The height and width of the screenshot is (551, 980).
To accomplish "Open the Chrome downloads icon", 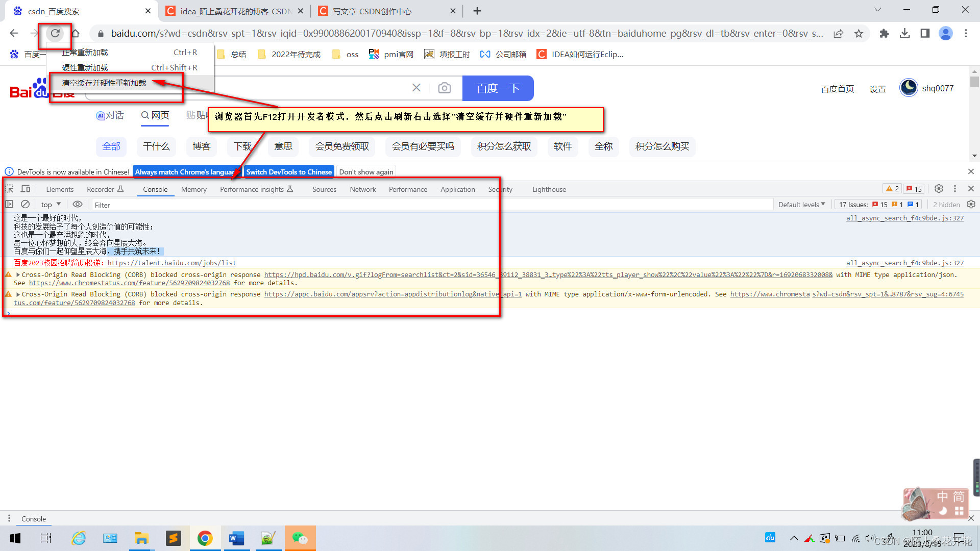I will click(904, 33).
